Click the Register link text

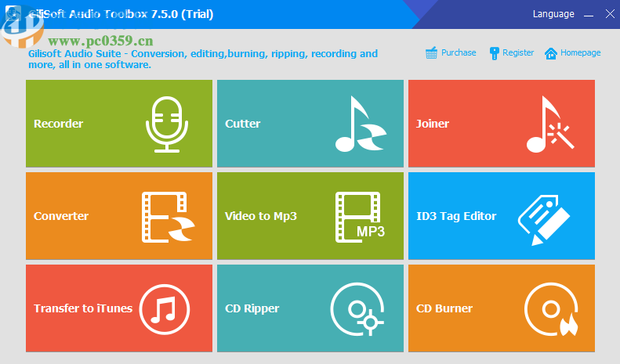pyautogui.click(x=518, y=52)
